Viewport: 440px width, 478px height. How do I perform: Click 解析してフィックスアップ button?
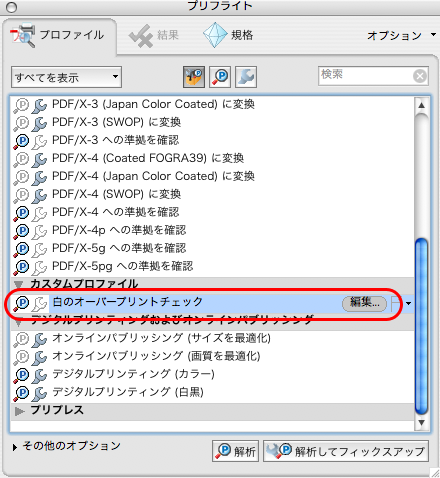pyautogui.click(x=346, y=451)
